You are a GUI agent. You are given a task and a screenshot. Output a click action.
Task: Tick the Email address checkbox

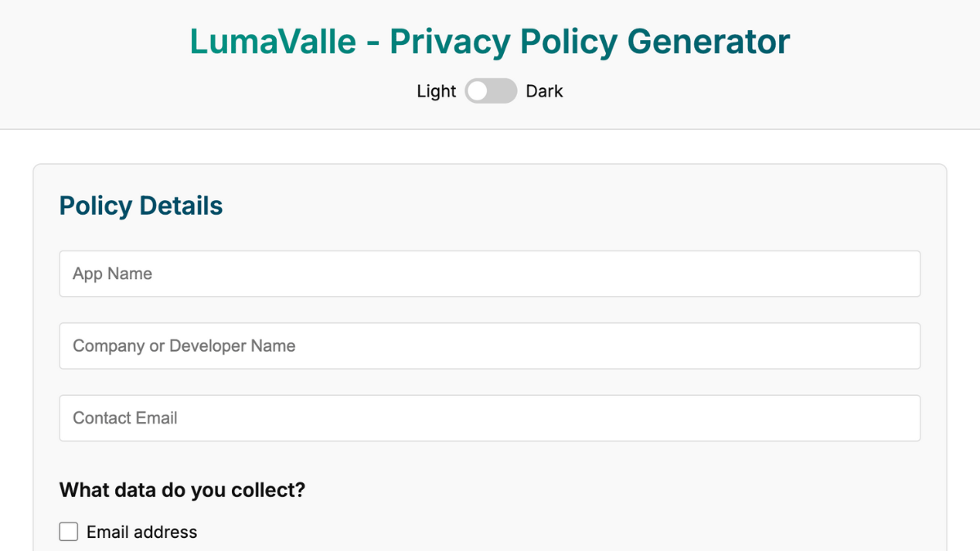[x=69, y=532]
